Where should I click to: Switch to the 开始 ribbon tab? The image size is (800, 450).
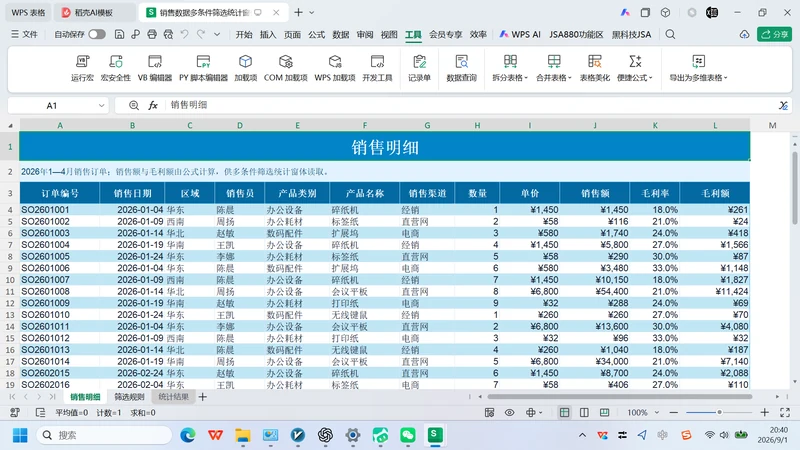244,34
